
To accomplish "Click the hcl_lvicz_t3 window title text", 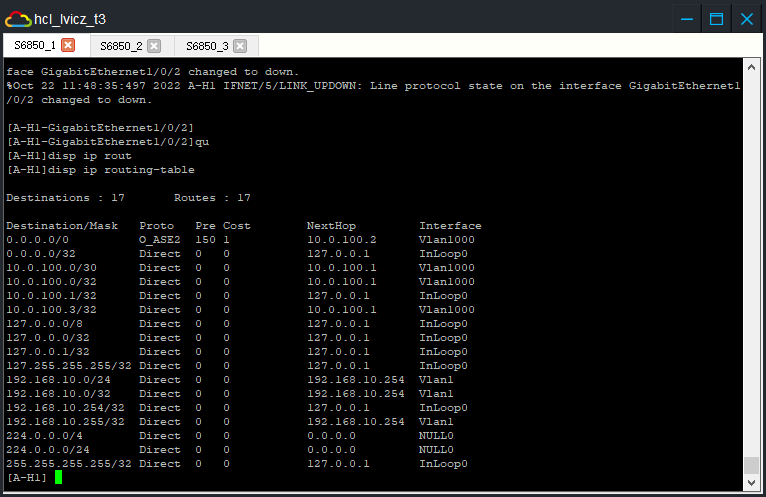I will pyautogui.click(x=70, y=18).
